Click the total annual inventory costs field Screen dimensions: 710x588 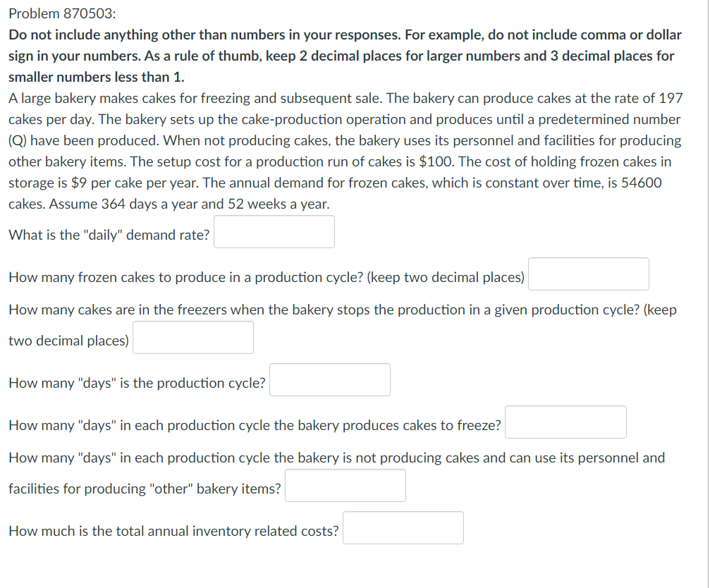click(403, 527)
